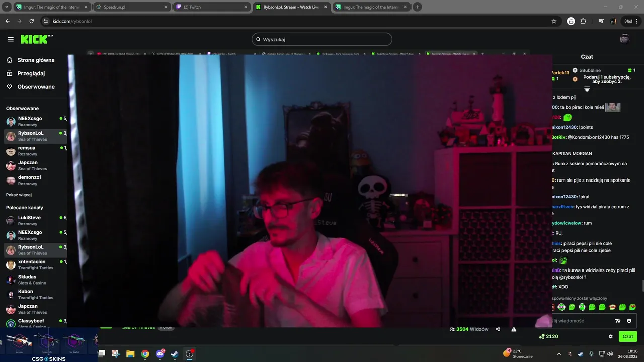Image resolution: width=644 pixels, height=362 pixels.
Task: Open xntentacion recommended channel
Action: click(35, 264)
